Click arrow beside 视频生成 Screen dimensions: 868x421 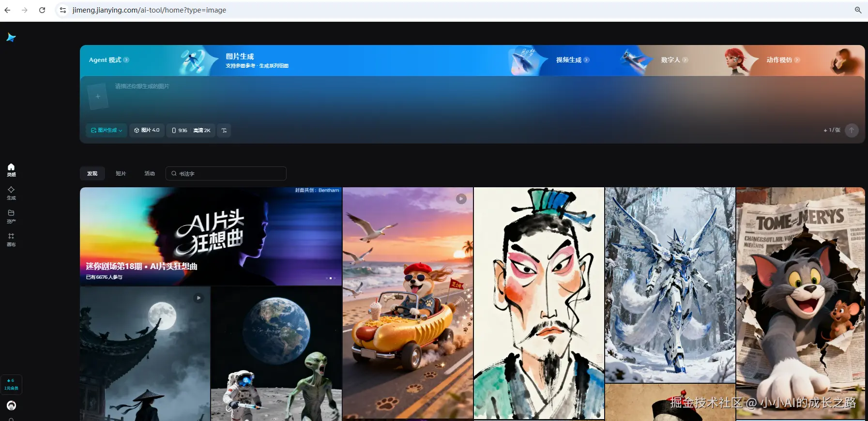pos(587,60)
